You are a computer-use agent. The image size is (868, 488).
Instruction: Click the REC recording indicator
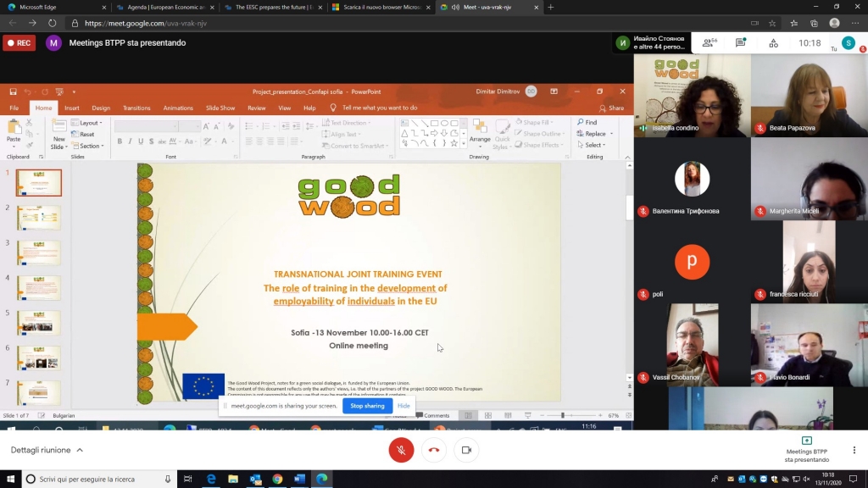[19, 42]
